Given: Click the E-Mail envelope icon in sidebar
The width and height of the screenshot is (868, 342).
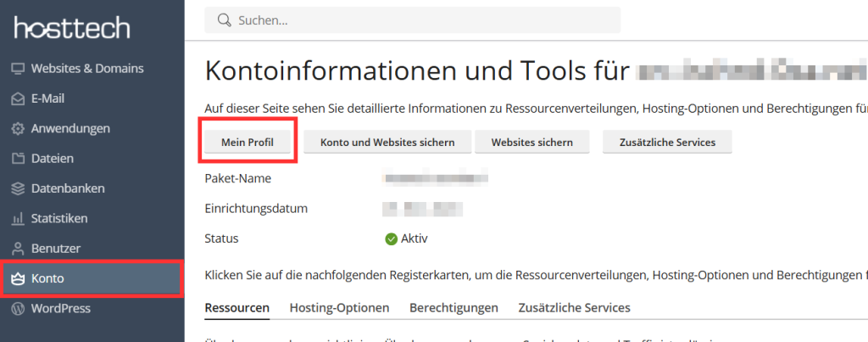Looking at the screenshot, I should click(17, 98).
